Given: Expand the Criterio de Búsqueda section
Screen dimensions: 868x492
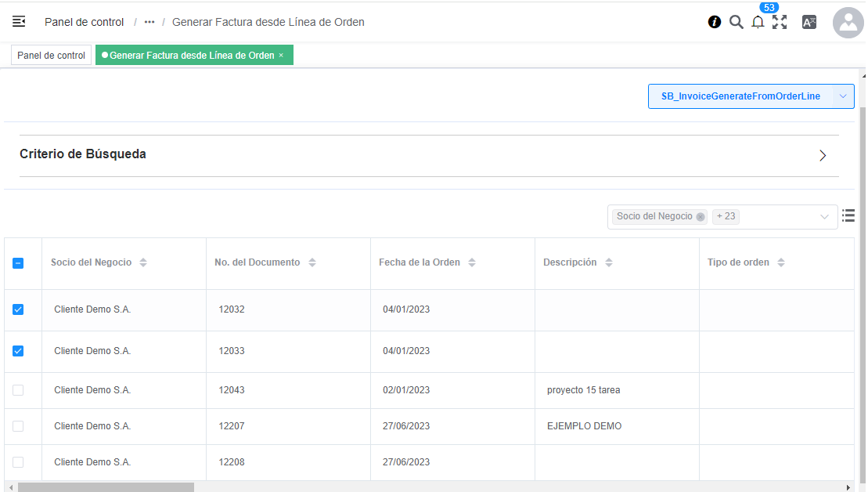Looking at the screenshot, I should (823, 155).
